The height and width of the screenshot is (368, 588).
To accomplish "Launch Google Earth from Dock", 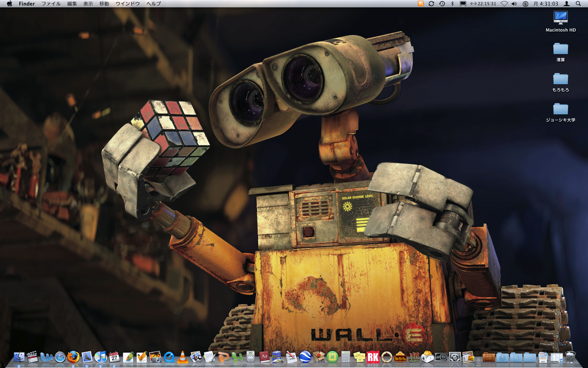I will click(x=305, y=357).
